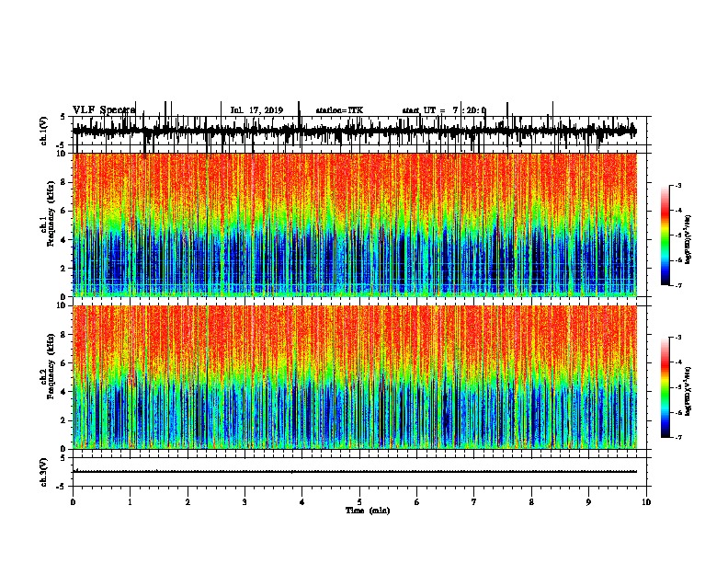Image resolution: width=728 pixels, height=563 pixels.
Task: Click inside the ch.2 spectrogram panel
Action: (355, 377)
